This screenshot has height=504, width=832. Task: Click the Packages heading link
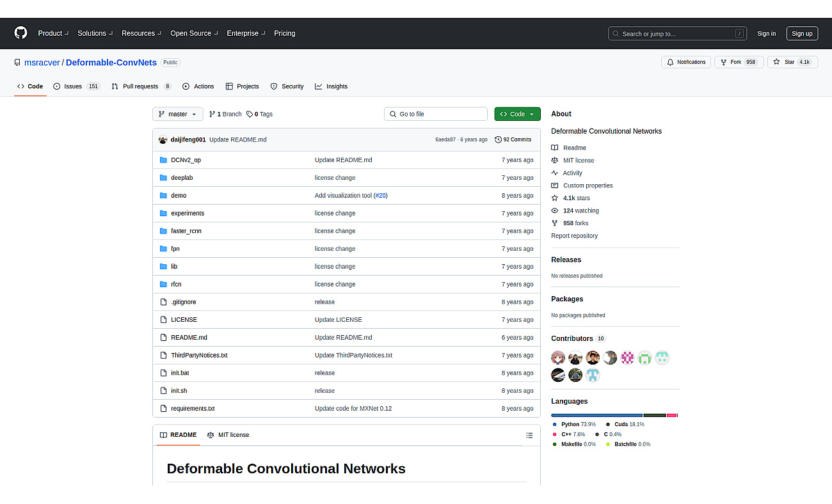[567, 299]
